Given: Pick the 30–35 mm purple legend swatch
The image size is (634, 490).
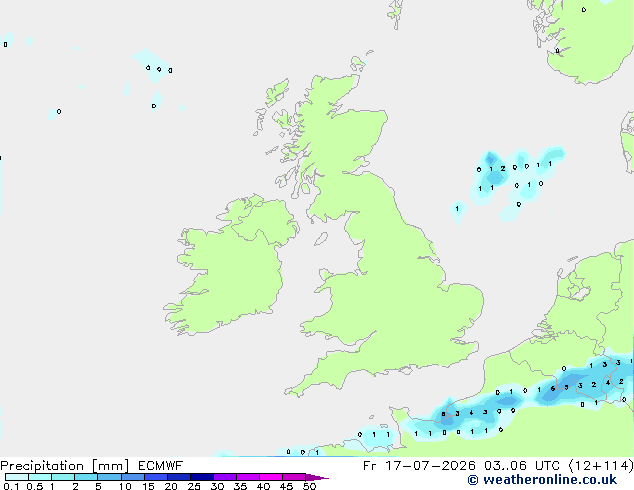Looking at the screenshot, I should click(225, 477).
